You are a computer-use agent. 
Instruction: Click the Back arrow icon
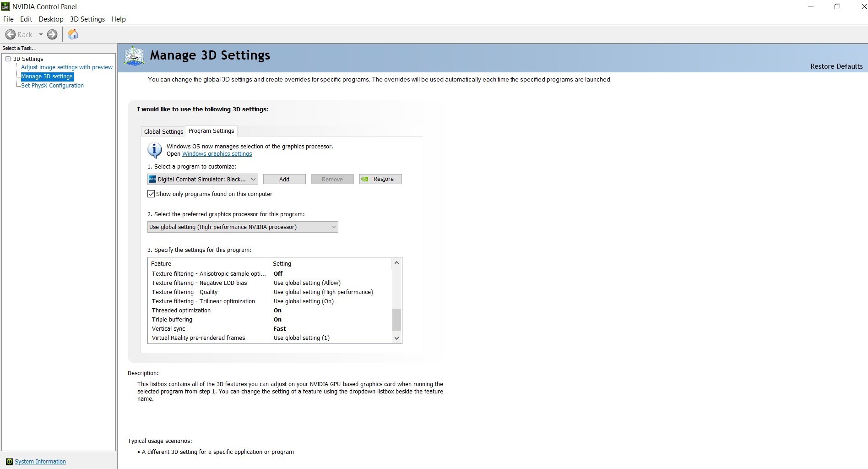(11, 34)
